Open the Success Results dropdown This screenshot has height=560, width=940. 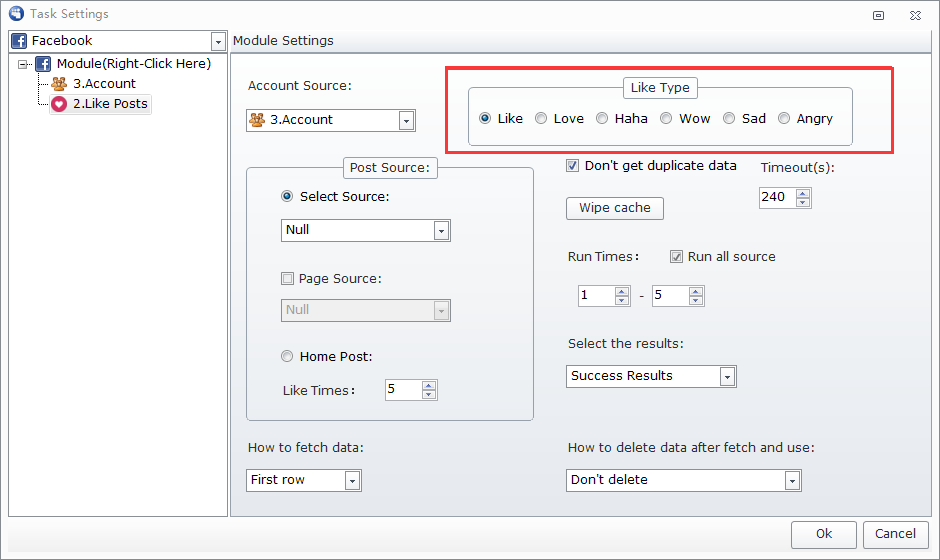727,377
